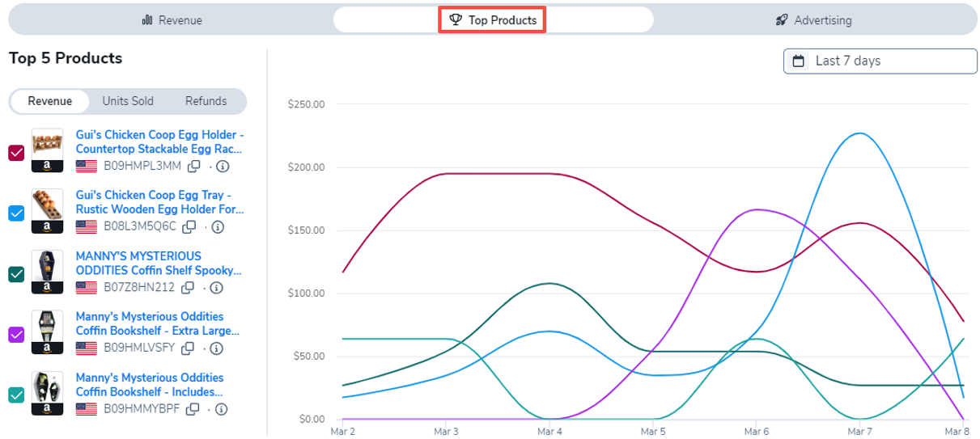Copy ASIN B09HMMYBPF with copy icon

tap(193, 409)
